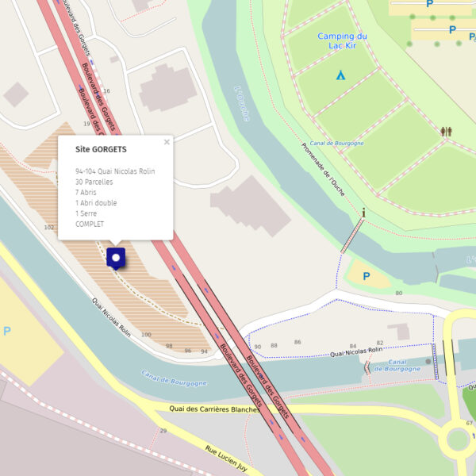Click the parking icon near number 80
Image resolution: width=476 pixels, height=476 pixels.
point(367,276)
